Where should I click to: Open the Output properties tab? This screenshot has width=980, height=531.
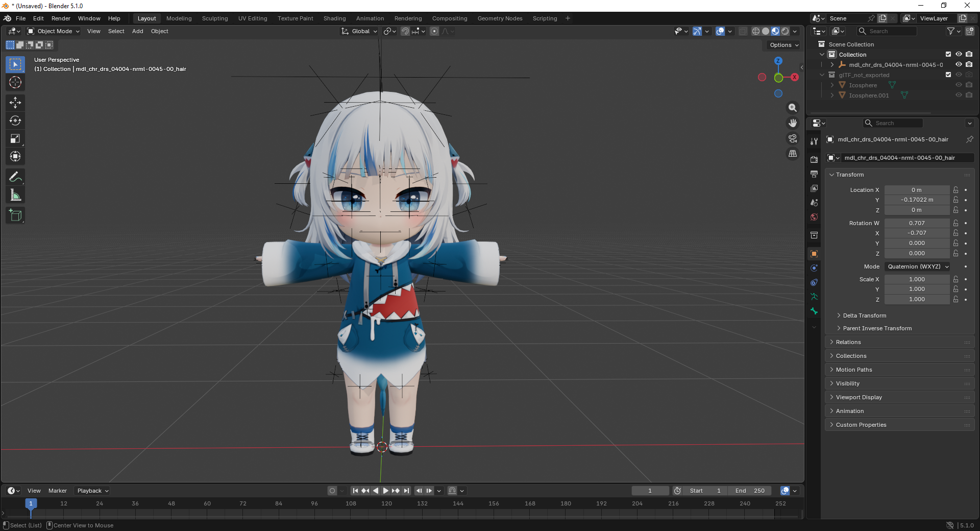tap(814, 174)
